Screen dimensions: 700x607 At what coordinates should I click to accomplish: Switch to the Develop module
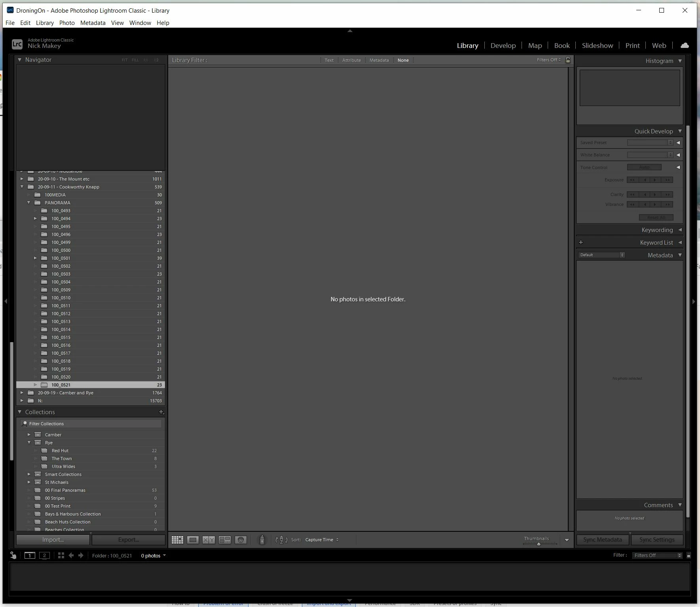point(503,46)
